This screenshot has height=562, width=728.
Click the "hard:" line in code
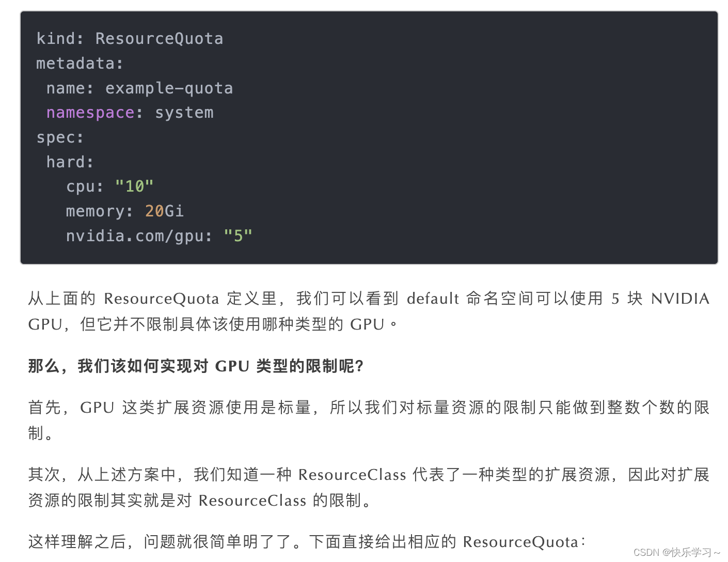(70, 162)
